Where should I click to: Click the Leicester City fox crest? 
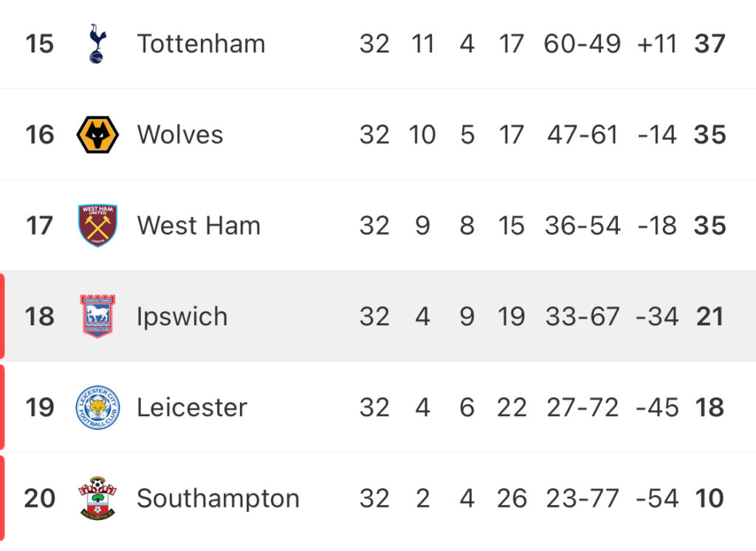(98, 407)
